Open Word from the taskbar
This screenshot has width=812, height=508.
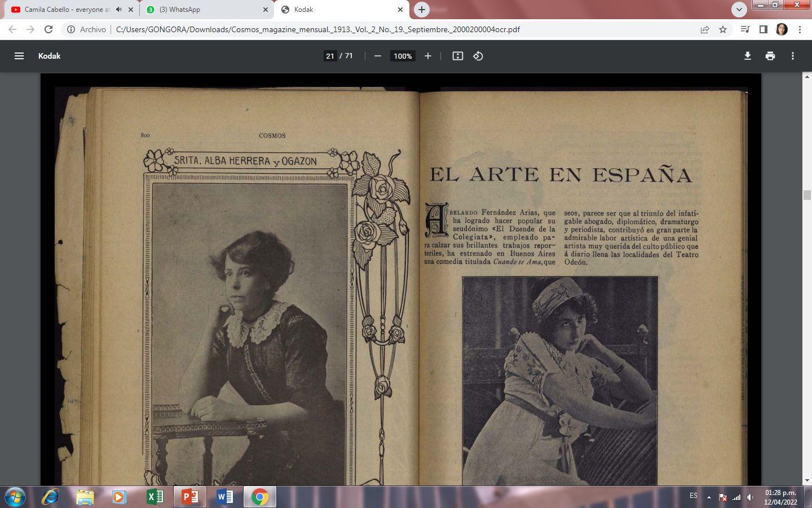pos(224,497)
